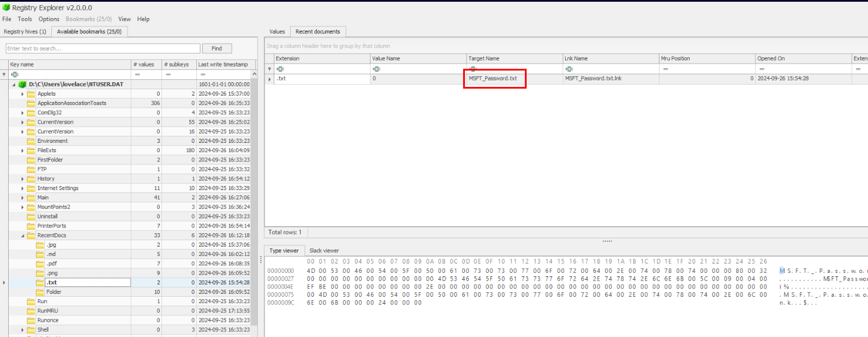Image resolution: width=868 pixels, height=337 pixels.
Task: Switch to the Slack viewer tab
Action: [x=323, y=251]
